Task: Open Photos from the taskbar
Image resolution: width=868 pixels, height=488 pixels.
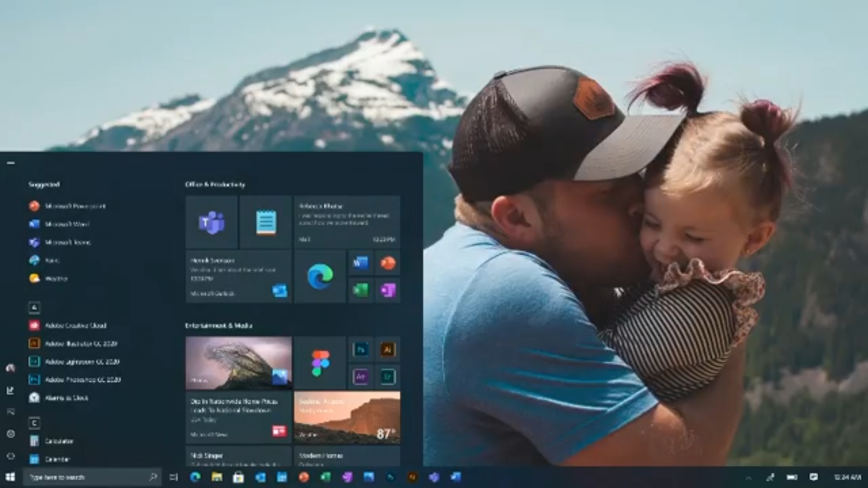Action: tap(369, 477)
